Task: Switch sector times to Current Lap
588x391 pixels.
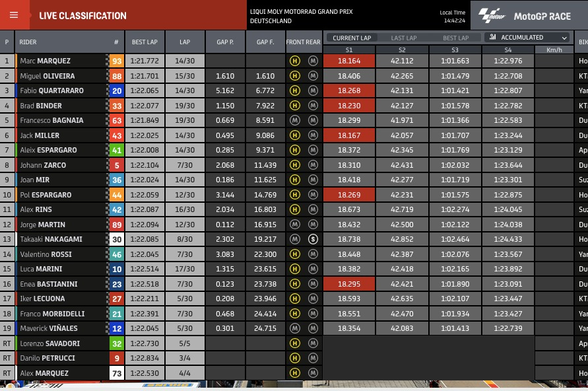Action: 352,38
